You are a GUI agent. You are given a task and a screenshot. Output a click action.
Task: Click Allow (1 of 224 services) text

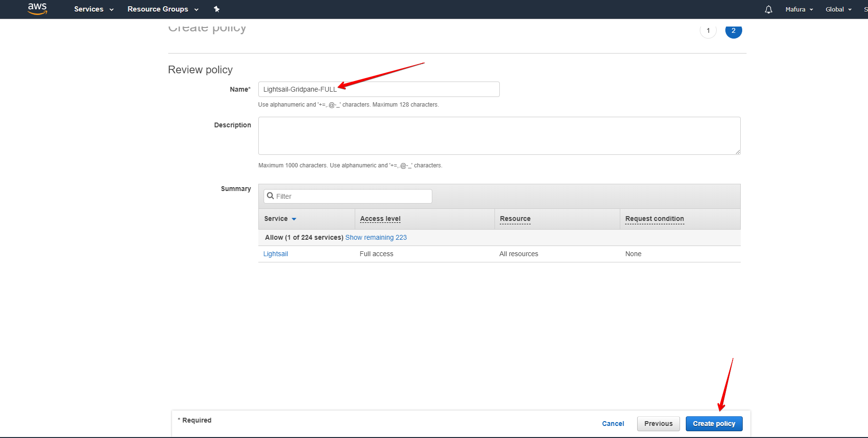coord(304,237)
